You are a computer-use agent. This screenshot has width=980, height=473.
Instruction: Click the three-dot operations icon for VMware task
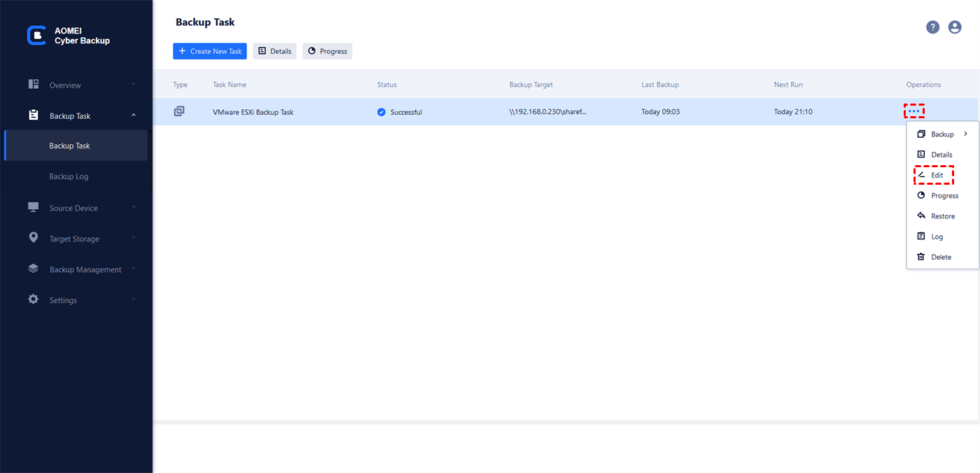pyautogui.click(x=914, y=111)
